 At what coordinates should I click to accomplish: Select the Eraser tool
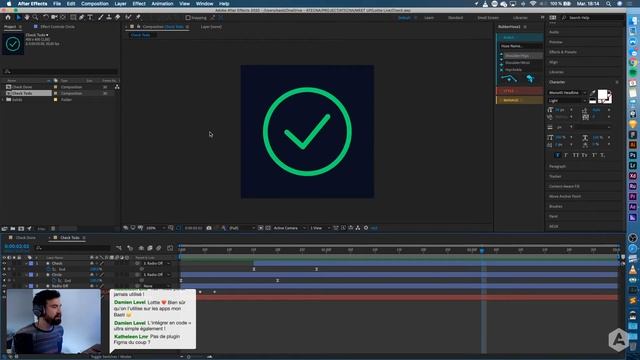[x=118, y=18]
